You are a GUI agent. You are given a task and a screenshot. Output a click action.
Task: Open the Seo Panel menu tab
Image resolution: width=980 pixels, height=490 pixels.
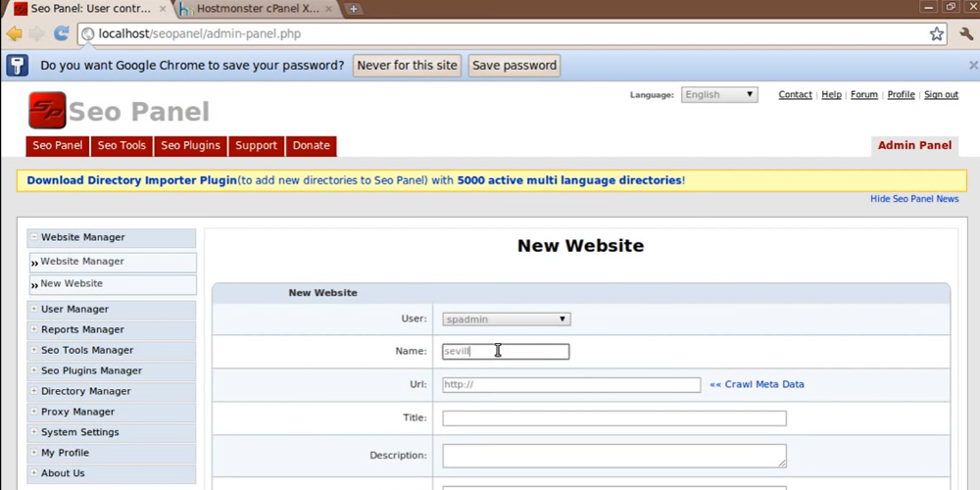[58, 146]
